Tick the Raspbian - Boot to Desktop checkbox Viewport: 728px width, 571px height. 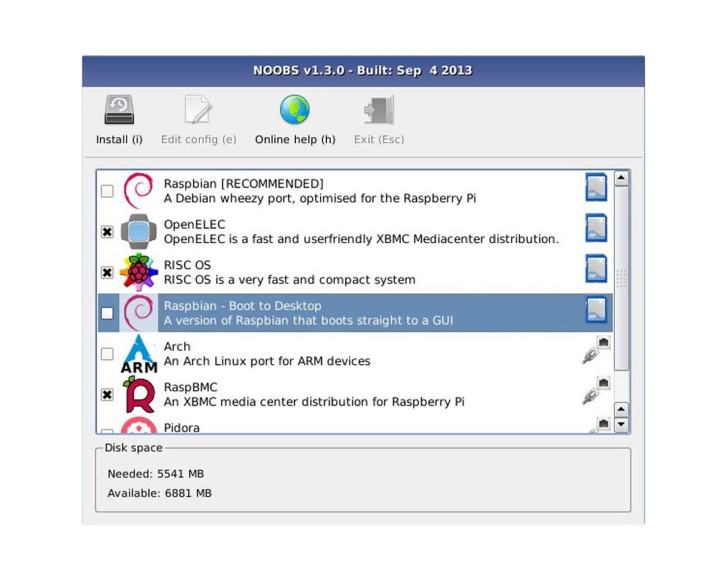107,313
